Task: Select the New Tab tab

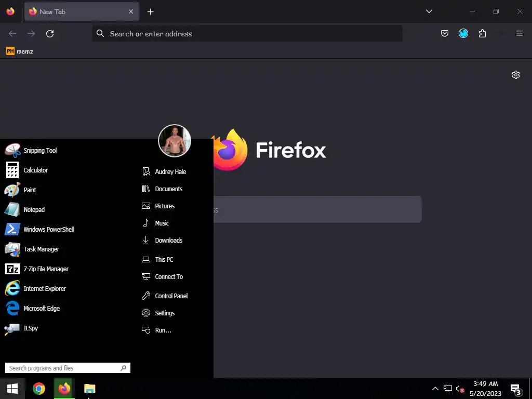Action: coord(82,11)
